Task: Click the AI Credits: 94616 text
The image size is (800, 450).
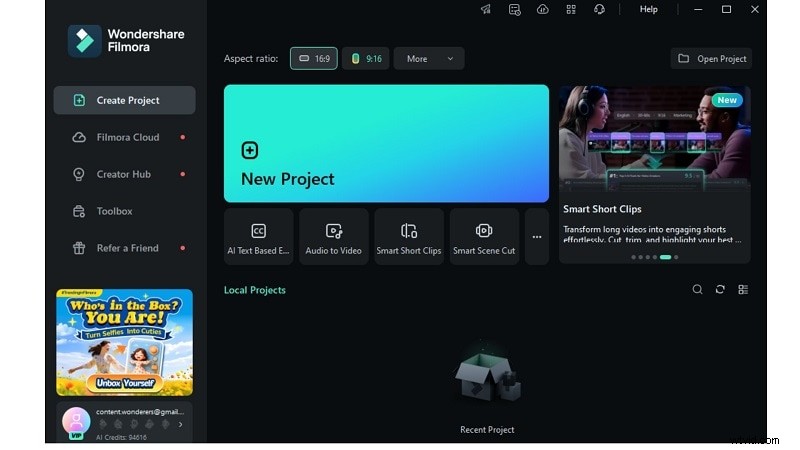Action: pyautogui.click(x=121, y=437)
